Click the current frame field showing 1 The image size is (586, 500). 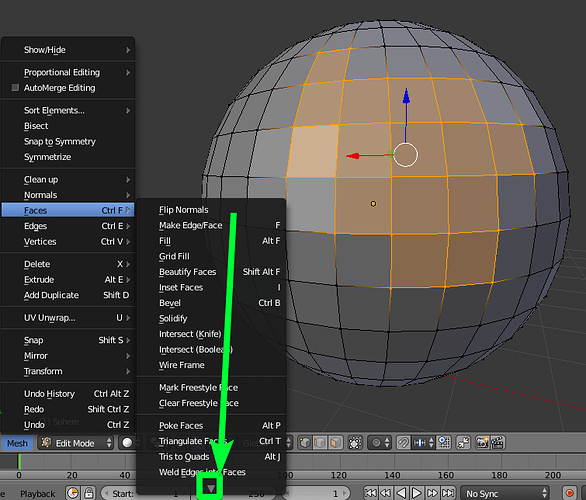coord(317,493)
